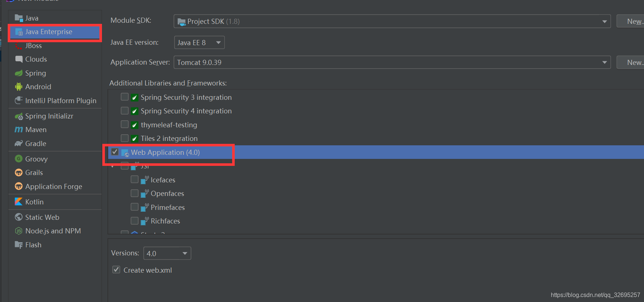
Task: Open the Application Server dropdown
Action: point(392,62)
